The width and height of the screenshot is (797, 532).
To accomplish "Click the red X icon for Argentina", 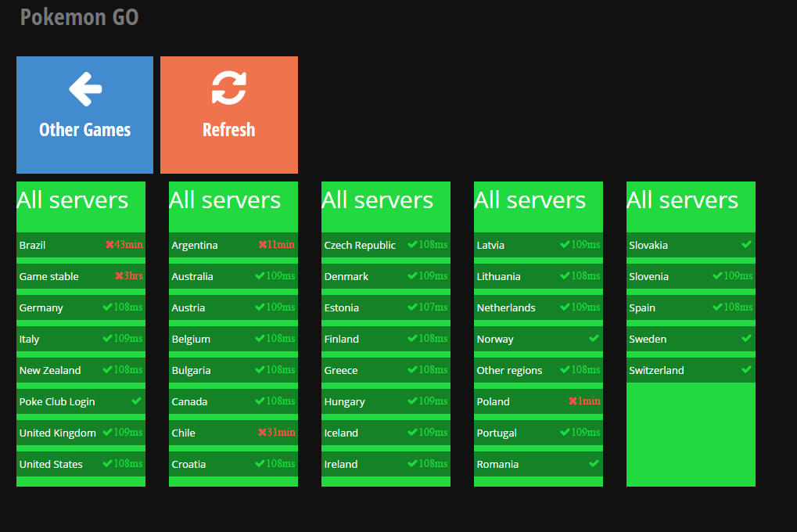I will [262, 245].
